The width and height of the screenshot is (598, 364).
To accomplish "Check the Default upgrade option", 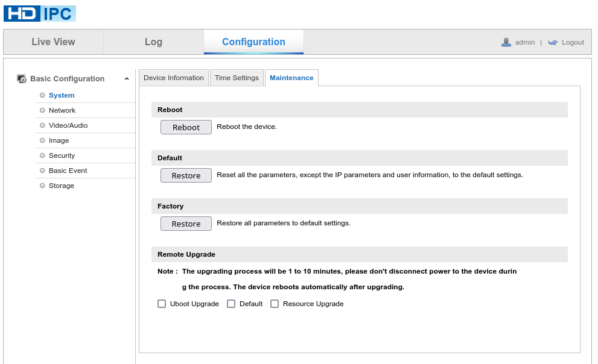I will [231, 304].
